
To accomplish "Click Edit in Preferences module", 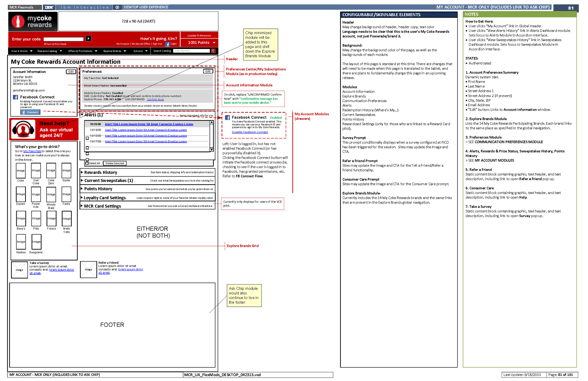I will [208, 71].
